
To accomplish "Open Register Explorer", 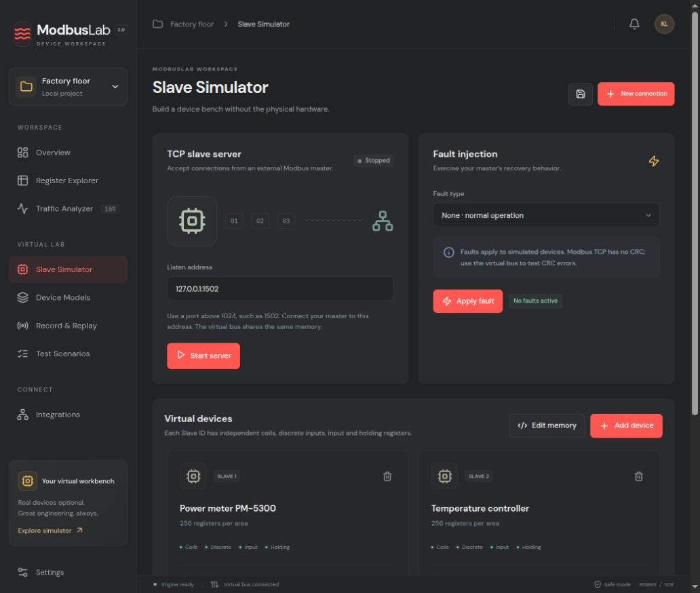I will coord(68,180).
